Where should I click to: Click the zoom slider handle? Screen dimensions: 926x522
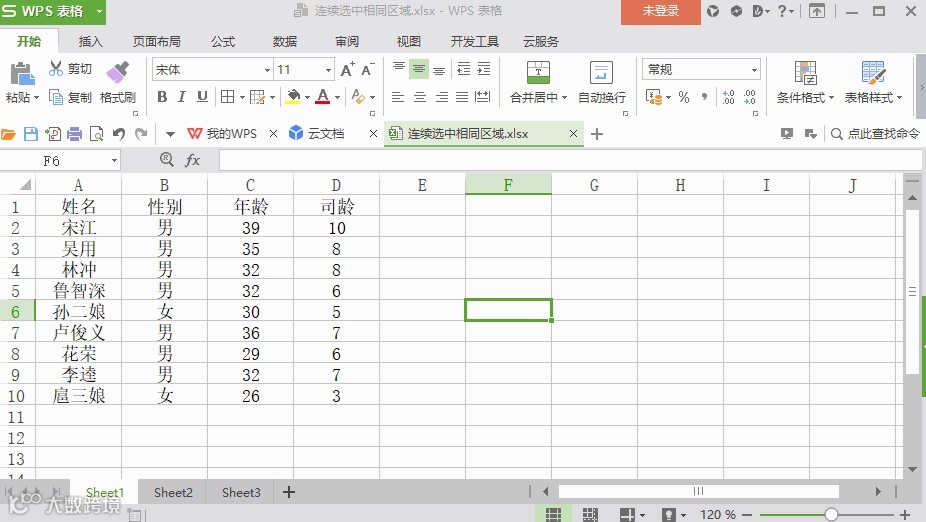831,514
